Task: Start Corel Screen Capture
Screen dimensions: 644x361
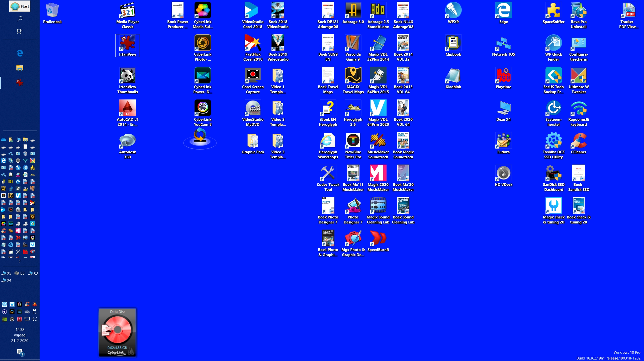Action: pos(253,81)
